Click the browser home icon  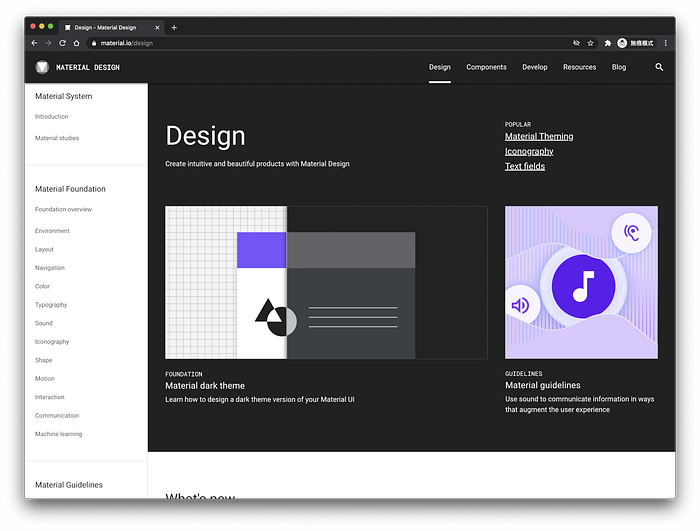pos(76,43)
